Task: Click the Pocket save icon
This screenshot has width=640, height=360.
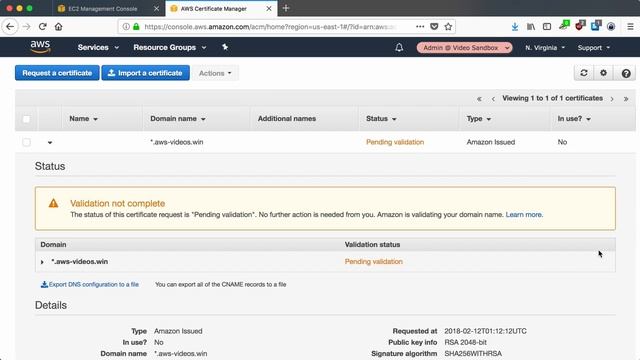Action: point(434,27)
